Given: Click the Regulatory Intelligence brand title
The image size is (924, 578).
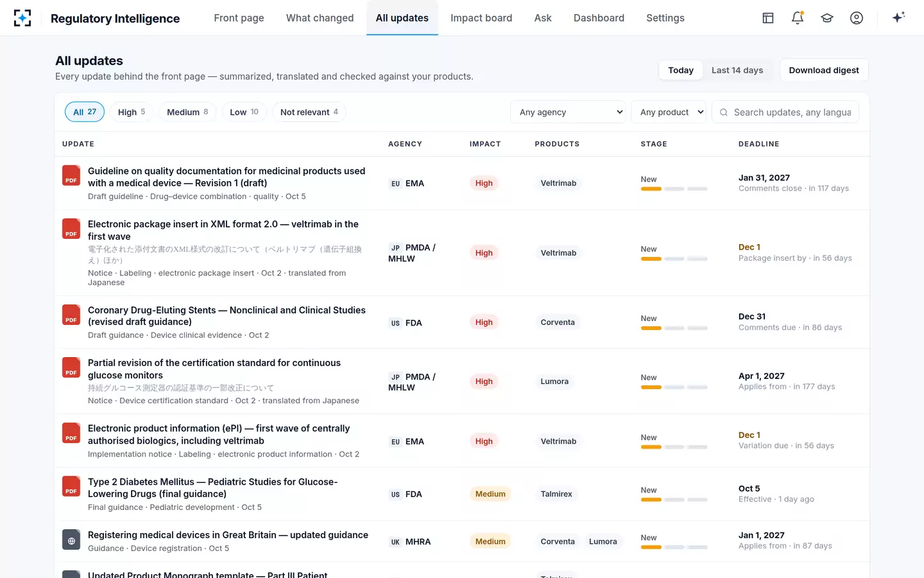Looking at the screenshot, I should coord(115,19).
